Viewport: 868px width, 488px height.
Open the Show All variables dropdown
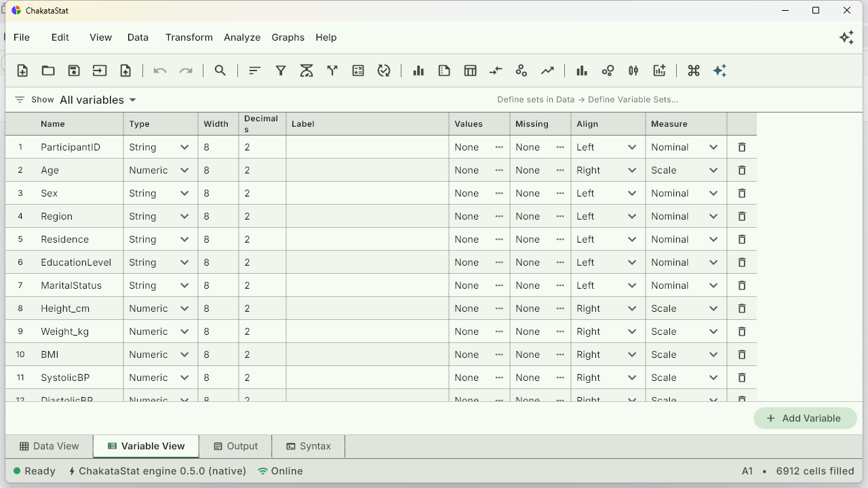pyautogui.click(x=98, y=100)
